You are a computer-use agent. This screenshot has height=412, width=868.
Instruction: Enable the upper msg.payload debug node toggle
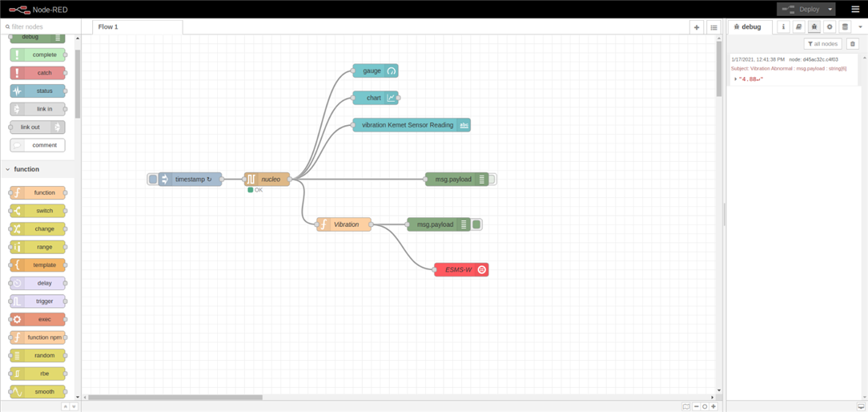click(x=492, y=179)
